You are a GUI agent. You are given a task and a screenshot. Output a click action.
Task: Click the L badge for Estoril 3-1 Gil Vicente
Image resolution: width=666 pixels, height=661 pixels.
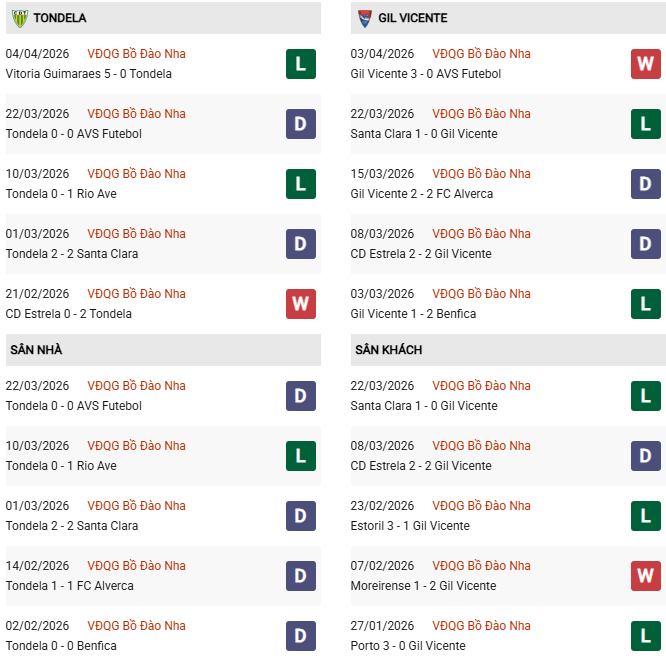[x=645, y=516]
